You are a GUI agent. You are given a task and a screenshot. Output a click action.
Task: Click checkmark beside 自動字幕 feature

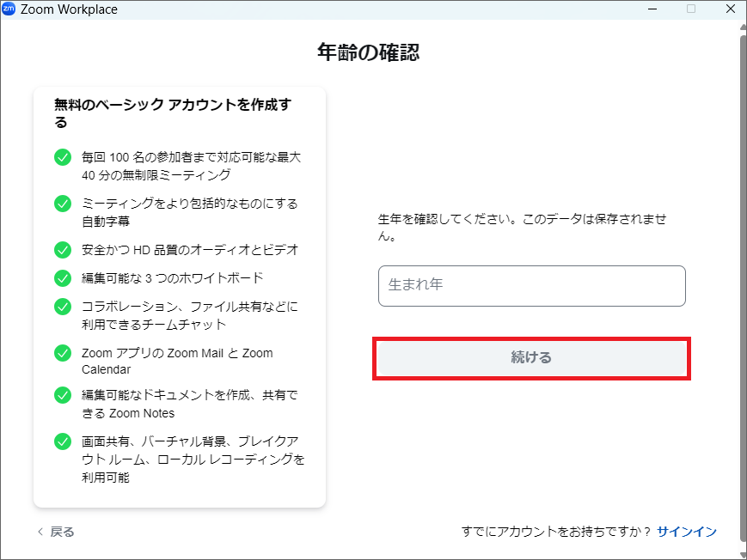[63, 204]
